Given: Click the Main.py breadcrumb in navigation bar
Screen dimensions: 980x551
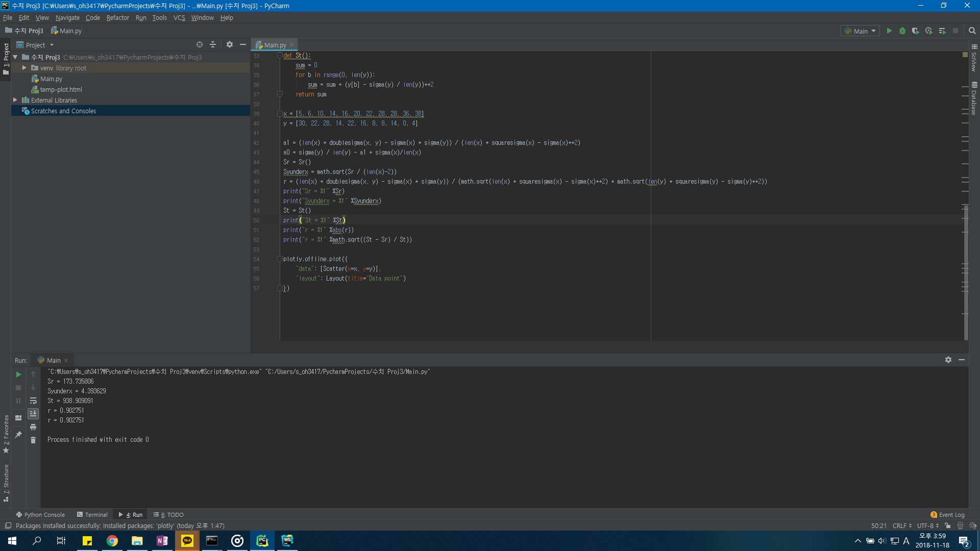Looking at the screenshot, I should tap(66, 31).
